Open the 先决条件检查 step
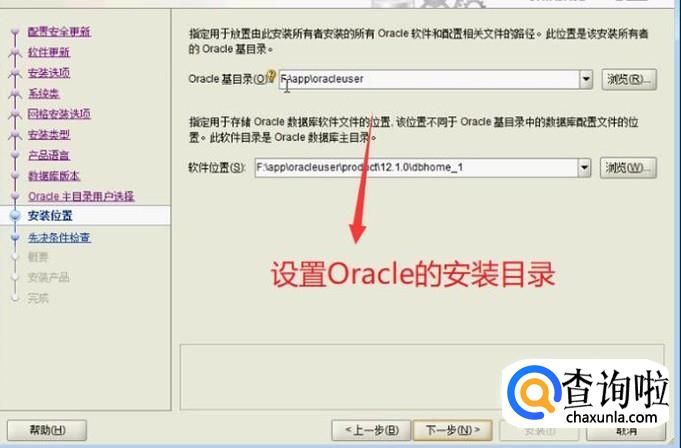This screenshot has height=448, width=681. tap(60, 237)
